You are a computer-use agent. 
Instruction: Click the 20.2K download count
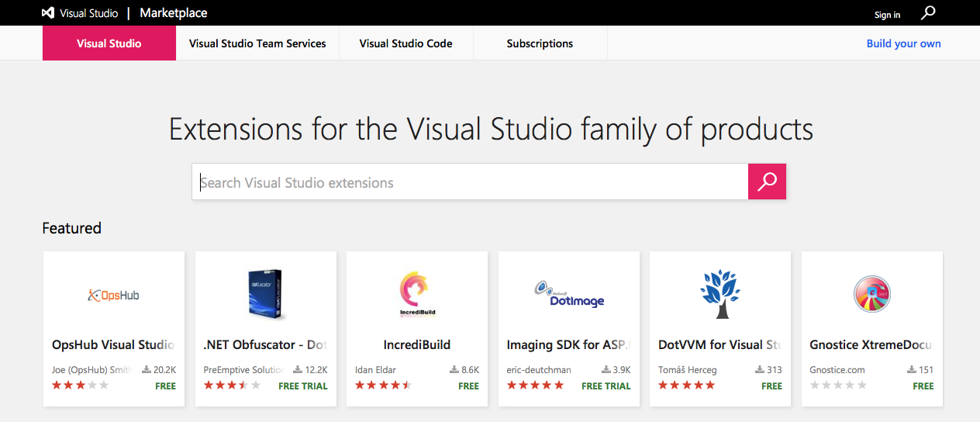pyautogui.click(x=164, y=370)
